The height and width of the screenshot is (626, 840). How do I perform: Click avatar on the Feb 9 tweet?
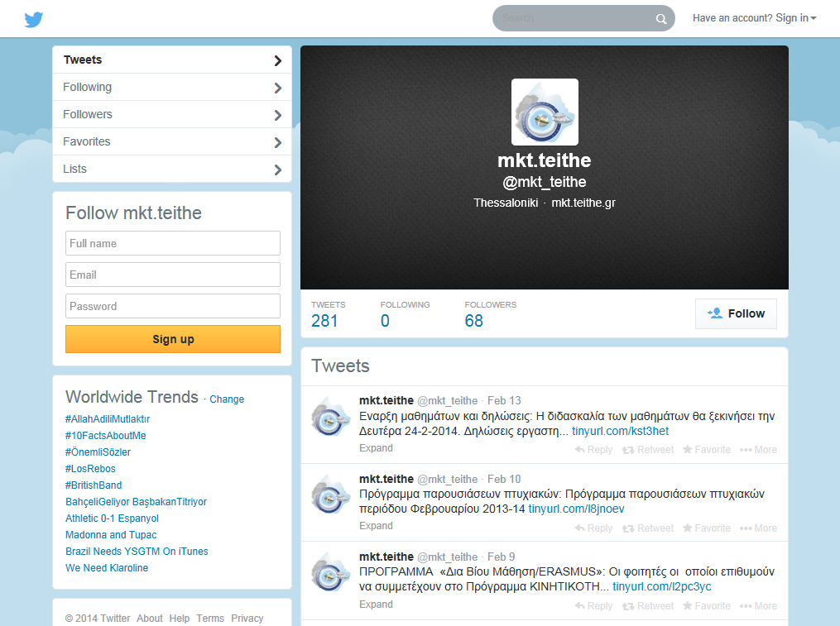330,574
